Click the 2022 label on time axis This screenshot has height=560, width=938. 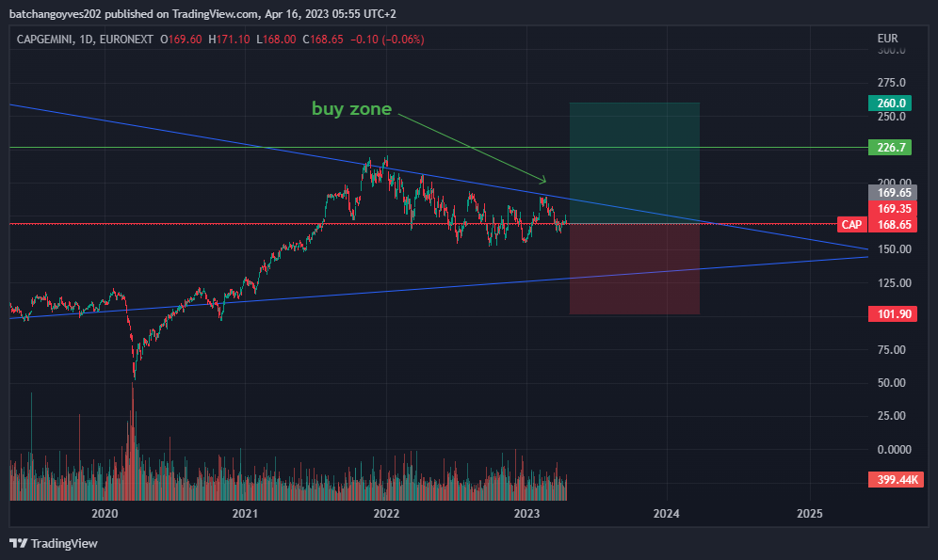[x=386, y=513]
